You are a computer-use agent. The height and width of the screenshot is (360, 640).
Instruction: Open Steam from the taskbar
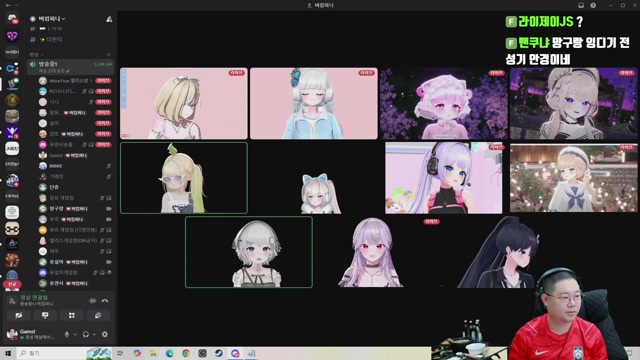[x=219, y=353]
